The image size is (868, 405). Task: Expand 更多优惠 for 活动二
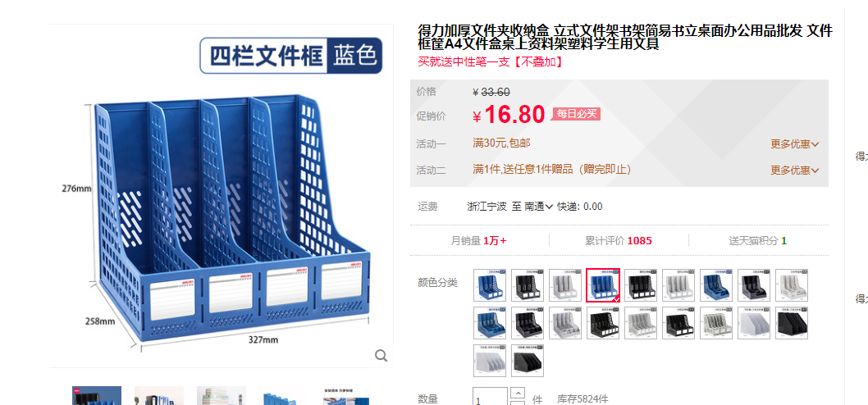coord(794,170)
